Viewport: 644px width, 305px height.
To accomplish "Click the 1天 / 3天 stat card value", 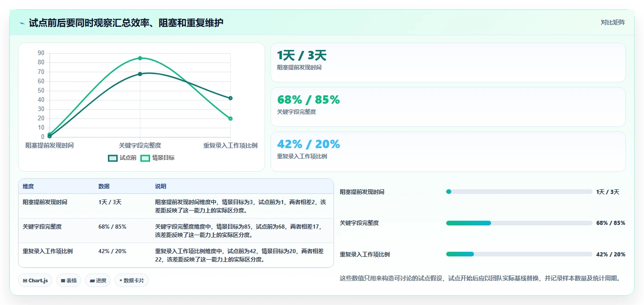I will [x=302, y=56].
